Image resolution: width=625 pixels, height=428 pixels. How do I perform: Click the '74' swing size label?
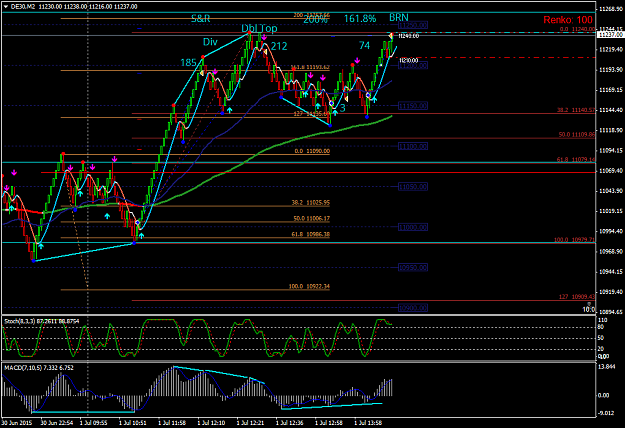click(x=364, y=46)
